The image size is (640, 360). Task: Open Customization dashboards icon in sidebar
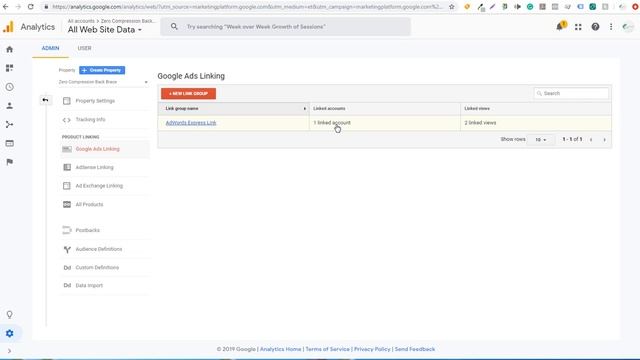click(x=9, y=68)
